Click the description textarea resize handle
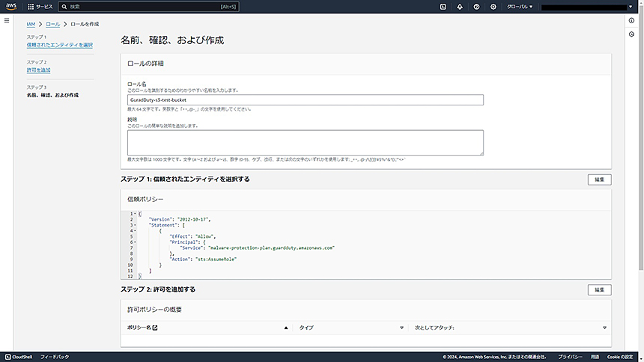 [482, 153]
